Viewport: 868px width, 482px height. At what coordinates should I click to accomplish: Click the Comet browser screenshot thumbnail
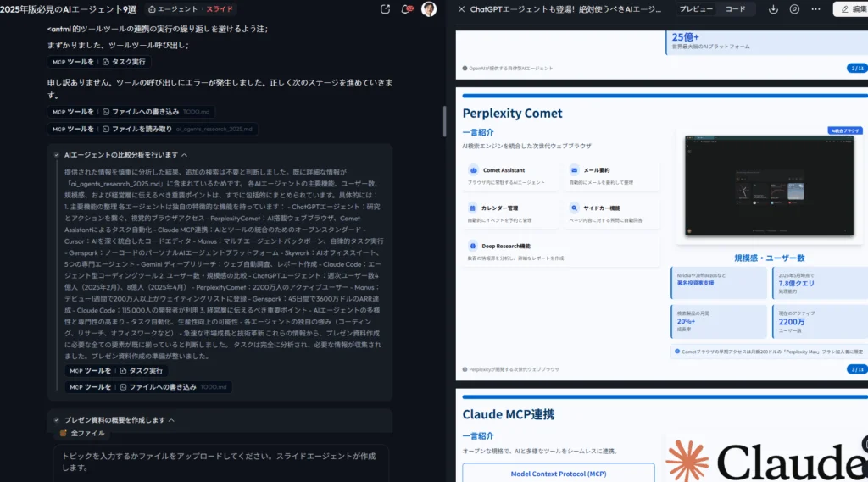click(x=769, y=186)
